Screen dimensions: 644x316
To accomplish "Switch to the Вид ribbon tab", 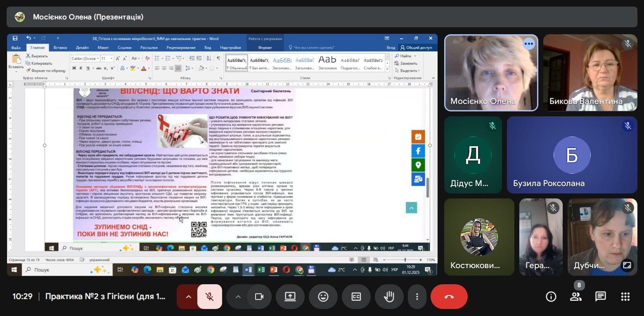I will (208, 47).
